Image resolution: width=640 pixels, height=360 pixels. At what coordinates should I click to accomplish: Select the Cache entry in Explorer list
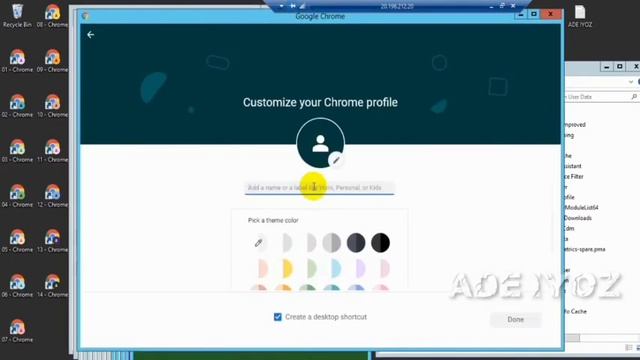click(x=576, y=311)
